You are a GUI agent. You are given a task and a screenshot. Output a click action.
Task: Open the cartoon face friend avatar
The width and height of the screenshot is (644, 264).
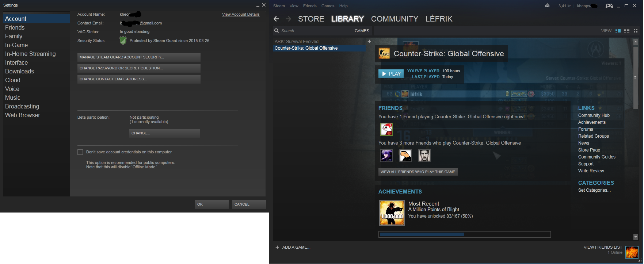405,156
